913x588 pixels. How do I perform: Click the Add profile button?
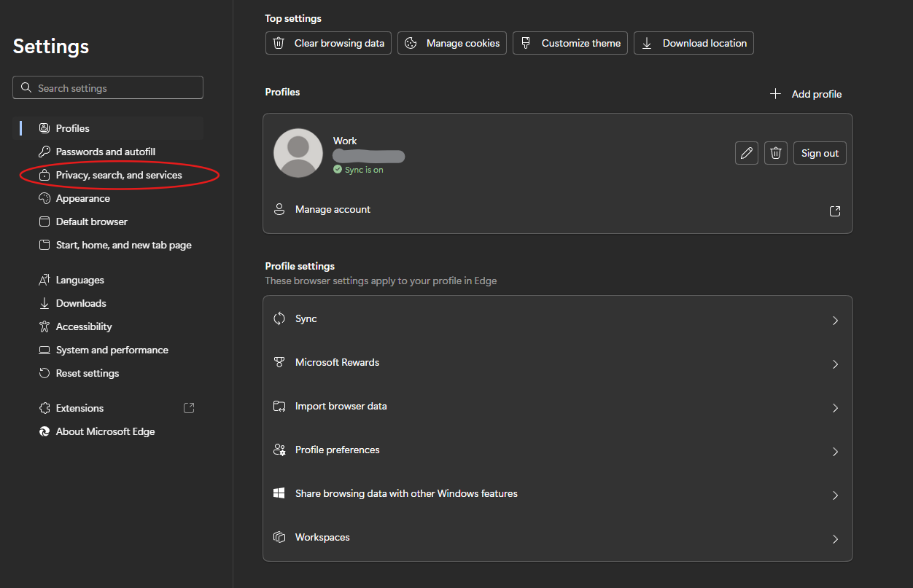(806, 94)
